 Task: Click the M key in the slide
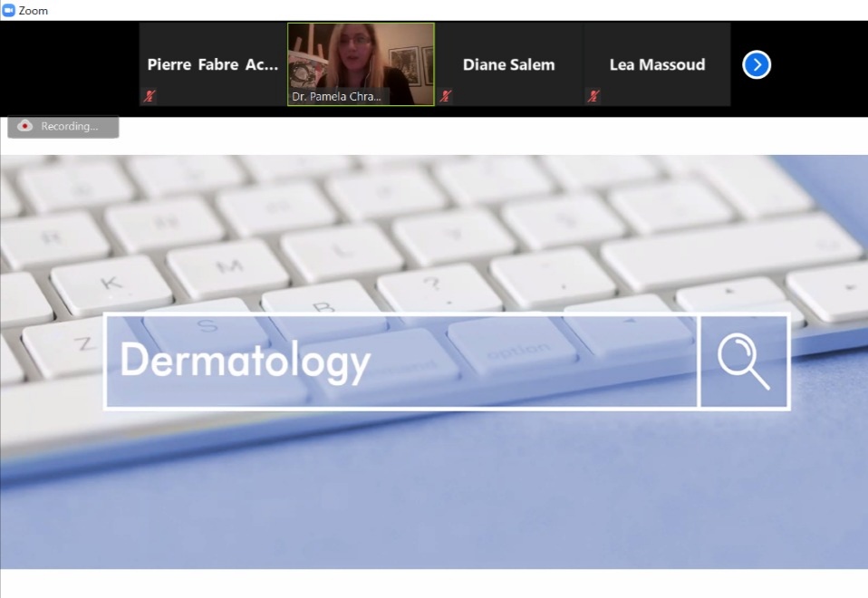click(x=228, y=267)
